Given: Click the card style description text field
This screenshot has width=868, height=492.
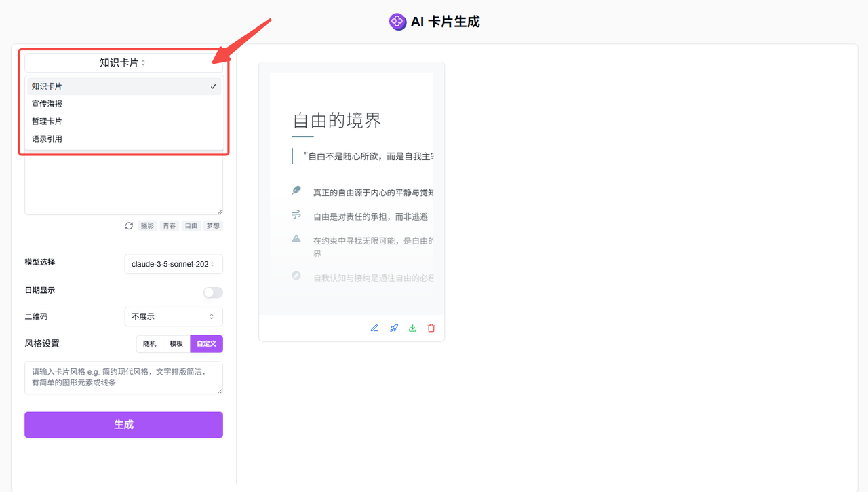Looking at the screenshot, I should pyautogui.click(x=123, y=377).
